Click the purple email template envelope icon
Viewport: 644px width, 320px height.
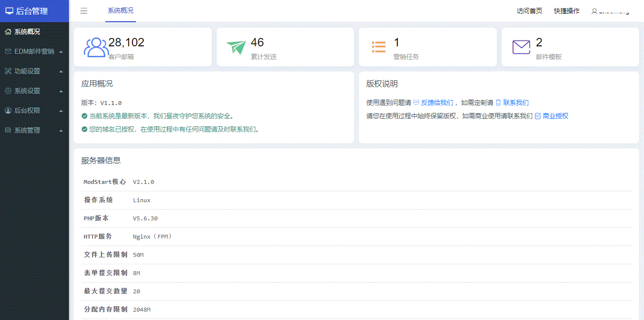click(x=521, y=47)
